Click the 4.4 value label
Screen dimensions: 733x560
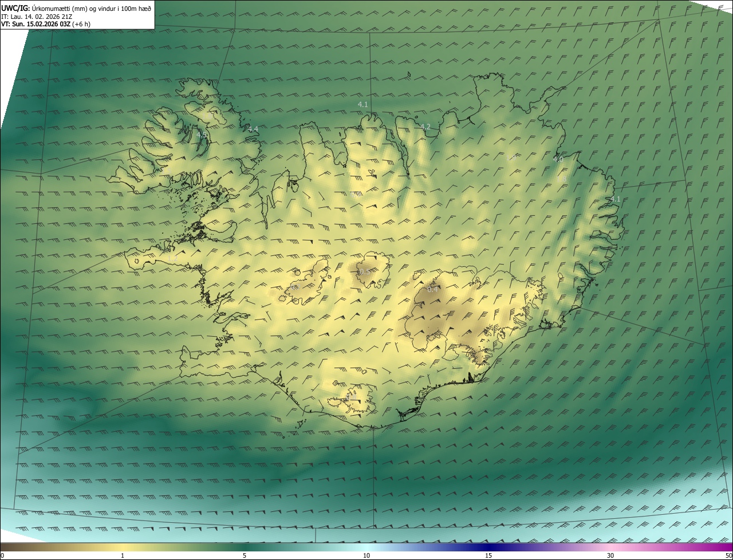pos(253,129)
